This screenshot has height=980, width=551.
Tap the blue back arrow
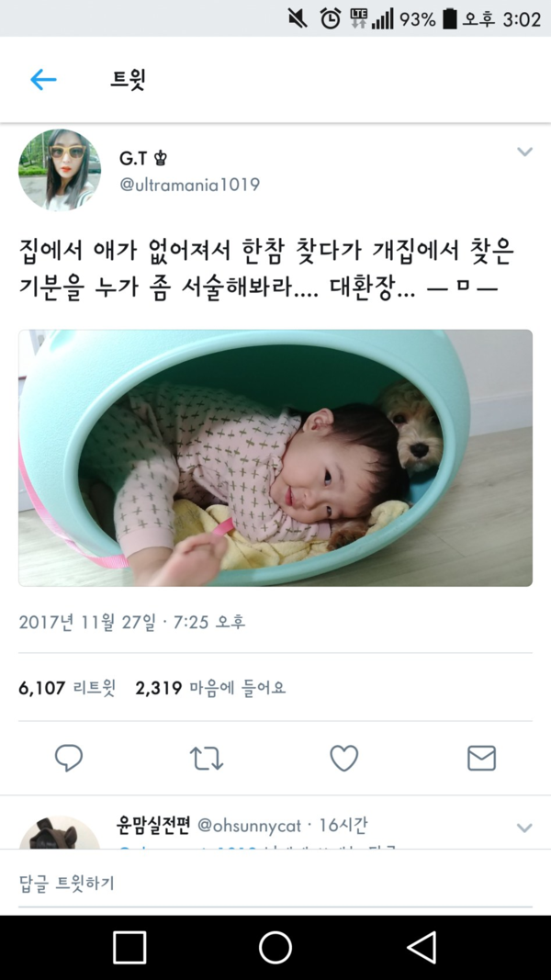click(x=43, y=80)
